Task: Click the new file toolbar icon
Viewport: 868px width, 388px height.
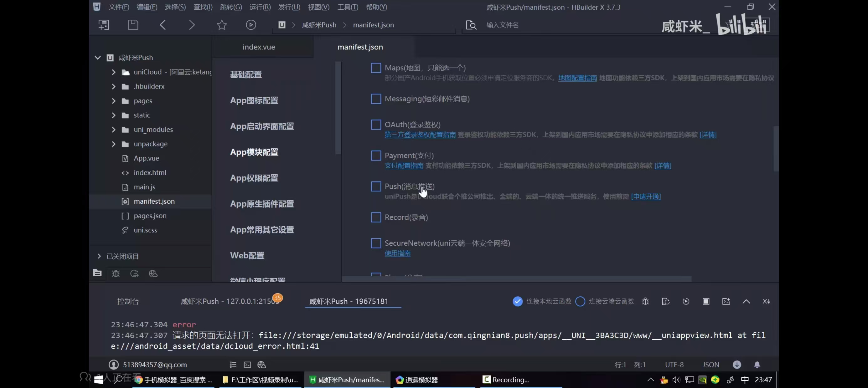Action: coord(103,25)
